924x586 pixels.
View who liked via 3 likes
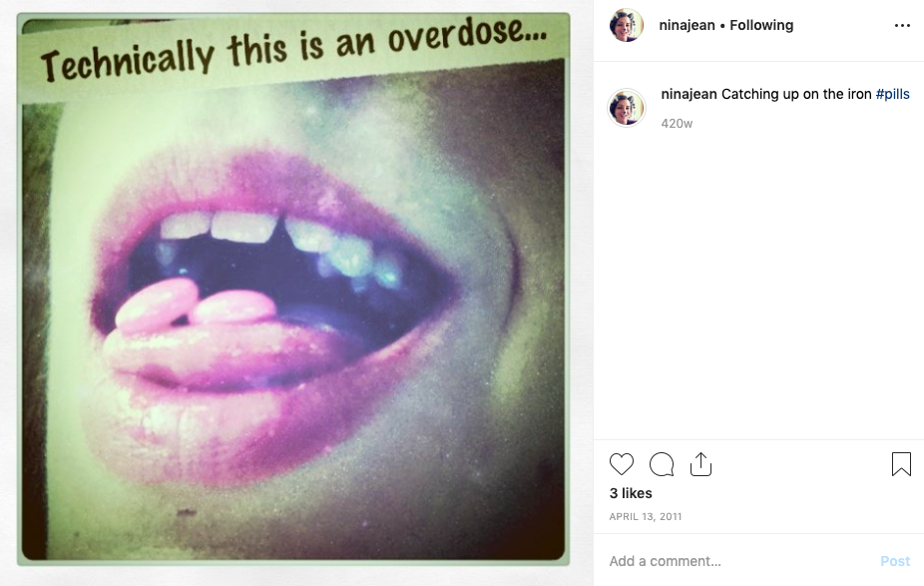click(631, 493)
